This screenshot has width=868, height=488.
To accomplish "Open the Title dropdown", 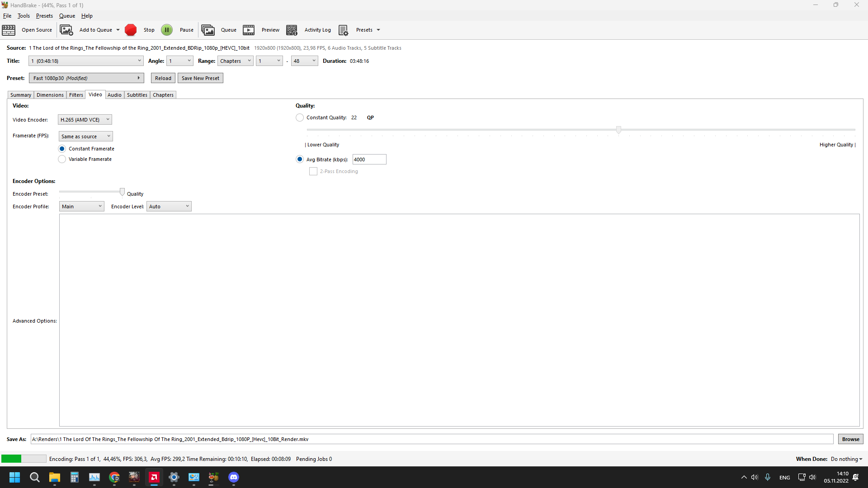I will pos(86,61).
